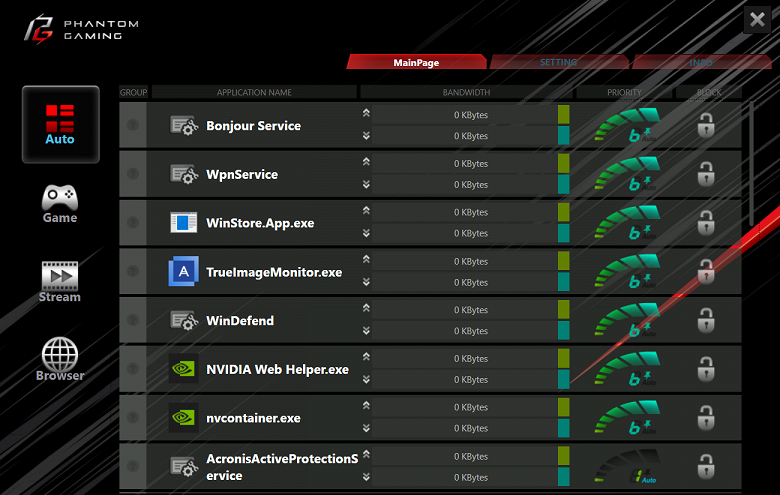Click NVIDIA Web Helper.exe icon
This screenshot has height=495, width=780.
coord(184,369)
